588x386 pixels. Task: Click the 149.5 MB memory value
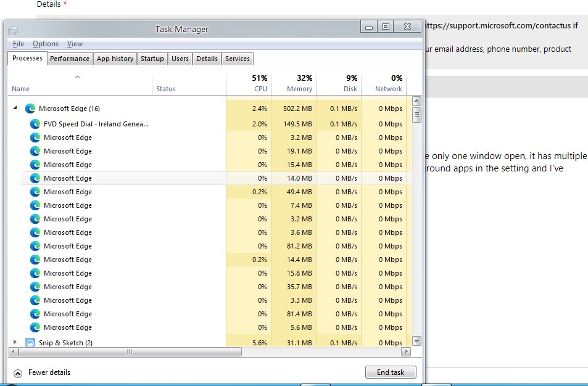[297, 124]
